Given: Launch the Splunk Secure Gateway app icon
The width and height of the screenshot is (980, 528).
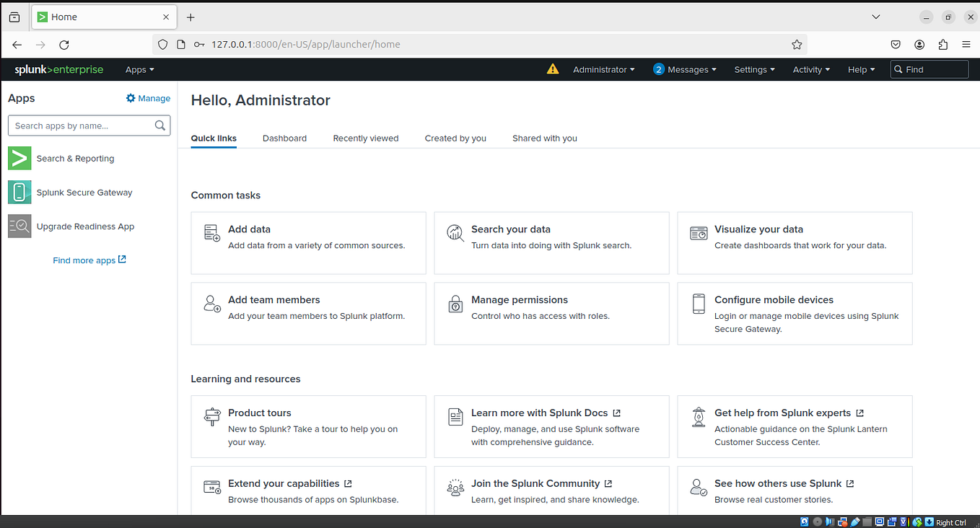Looking at the screenshot, I should click(x=19, y=192).
